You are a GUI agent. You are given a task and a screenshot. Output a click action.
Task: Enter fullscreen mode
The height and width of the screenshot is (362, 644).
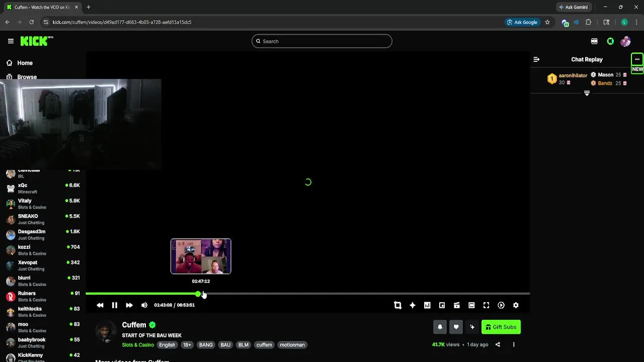click(486, 305)
